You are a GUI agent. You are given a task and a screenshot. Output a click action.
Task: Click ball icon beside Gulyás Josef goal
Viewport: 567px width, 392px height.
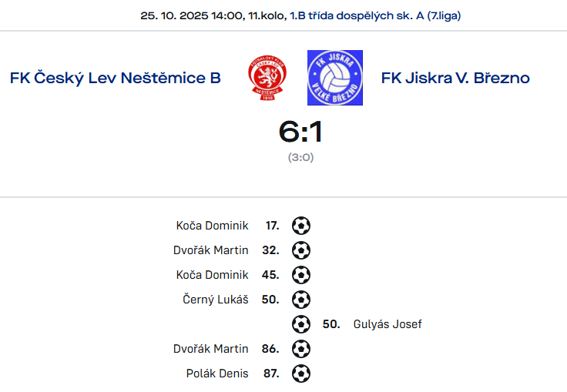coord(301,324)
